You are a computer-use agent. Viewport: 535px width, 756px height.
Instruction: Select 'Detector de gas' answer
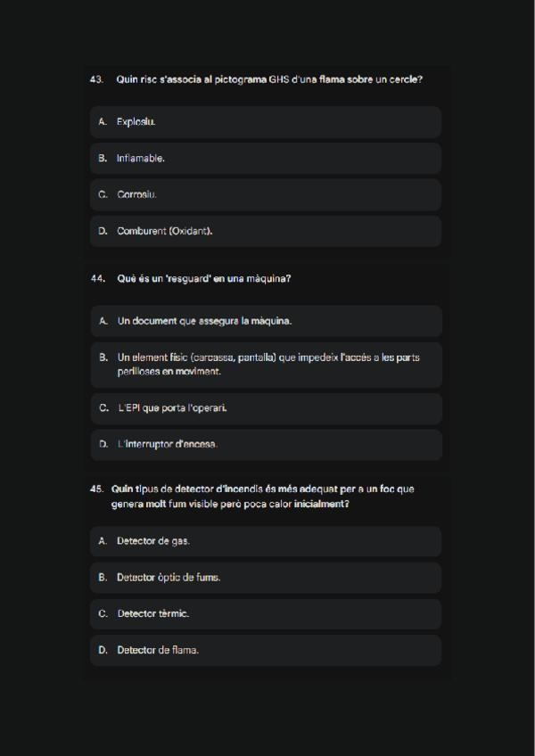point(265,541)
